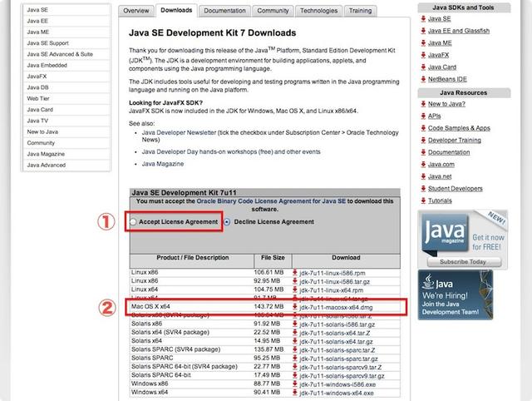This screenshot has width=532, height=401.
Task: Click download icon for jdk-7u11-solaris-sparc.tar.gz
Action: 295,359
